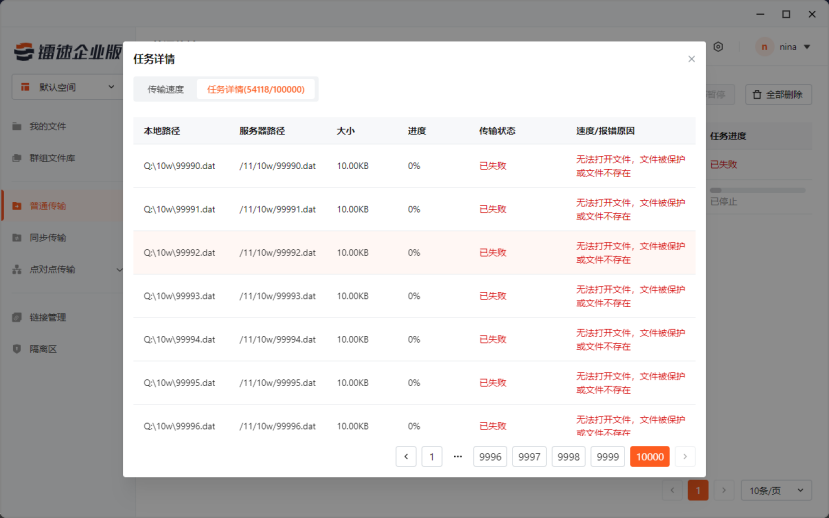Viewport: 829px width, 518px height.
Task: Close the 任务详情 dialog
Action: [691, 59]
